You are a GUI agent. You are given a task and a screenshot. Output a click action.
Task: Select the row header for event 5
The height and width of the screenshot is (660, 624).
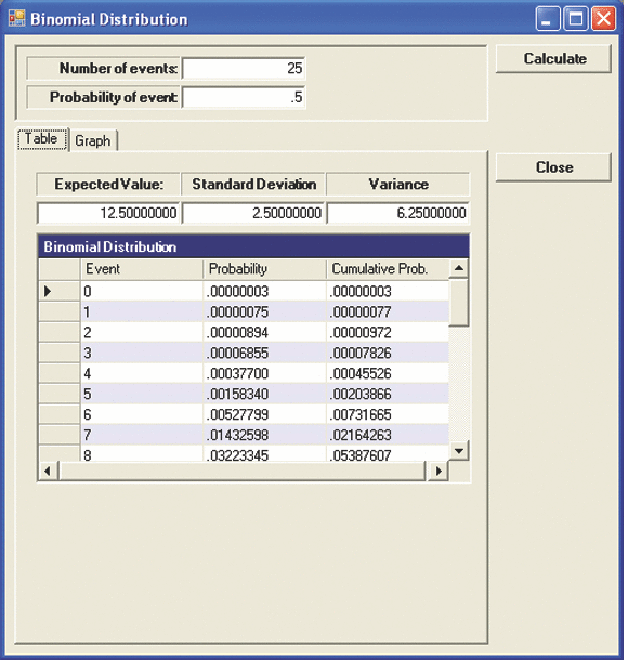click(58, 395)
